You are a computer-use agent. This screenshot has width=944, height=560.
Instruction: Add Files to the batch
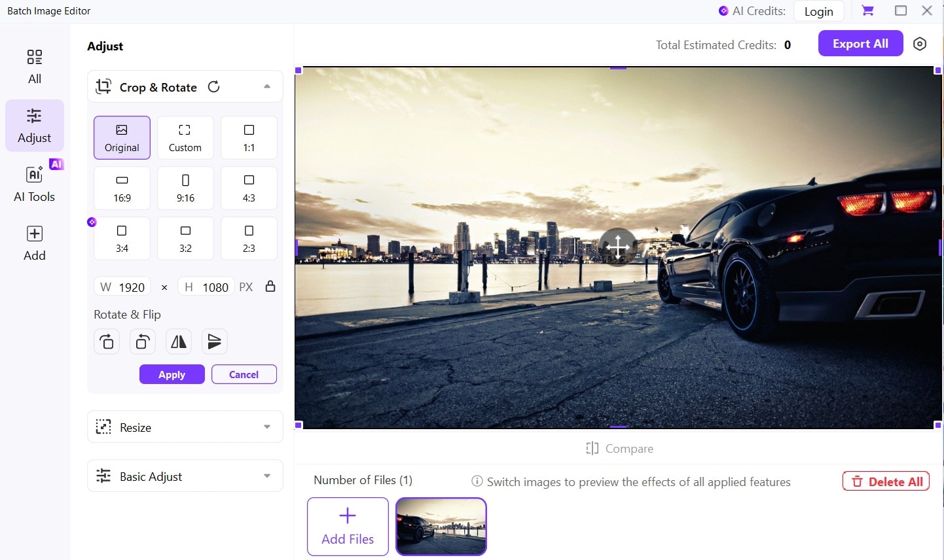pyautogui.click(x=348, y=527)
